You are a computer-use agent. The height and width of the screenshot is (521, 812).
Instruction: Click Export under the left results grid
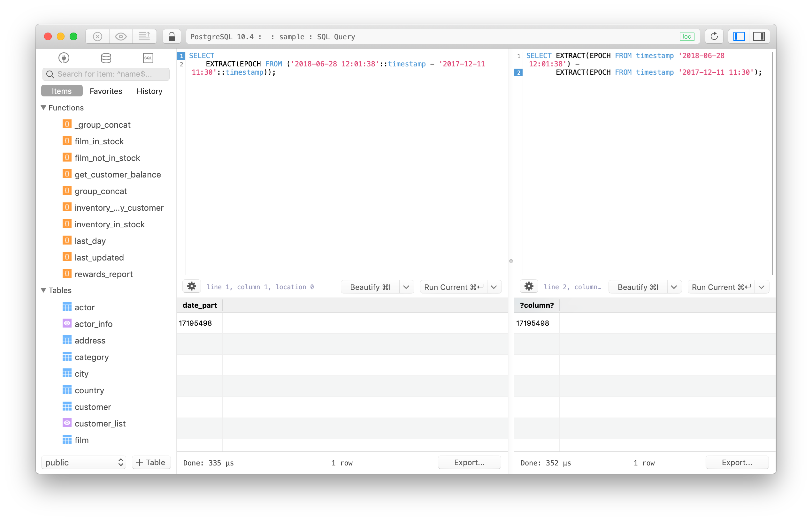(469, 462)
